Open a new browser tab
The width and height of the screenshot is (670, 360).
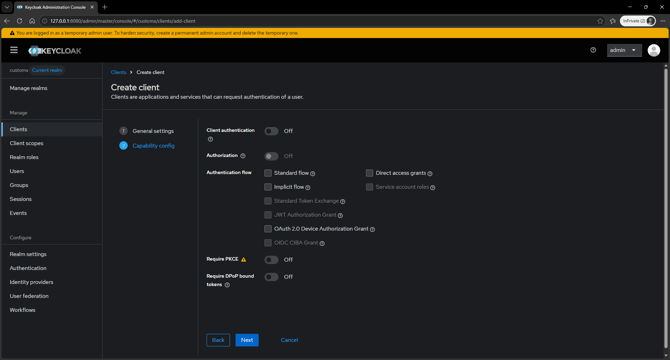pos(104,7)
